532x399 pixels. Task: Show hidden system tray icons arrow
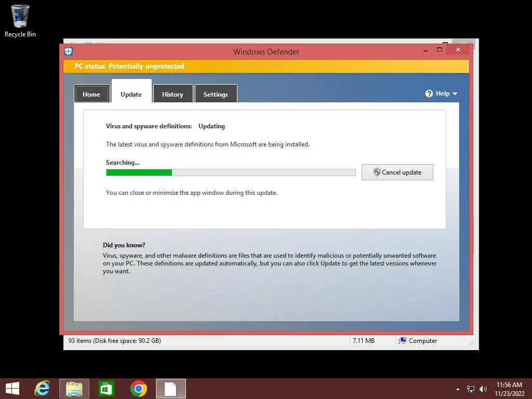pos(458,389)
